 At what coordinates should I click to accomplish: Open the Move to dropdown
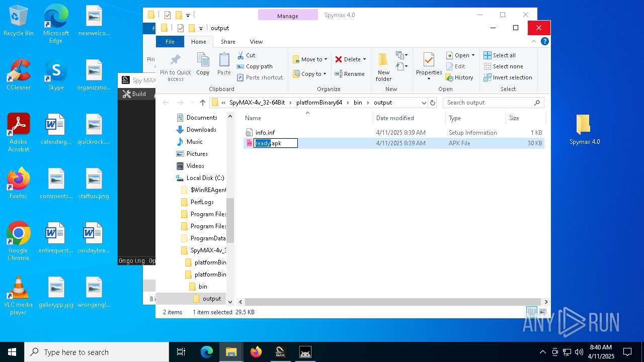(310, 59)
